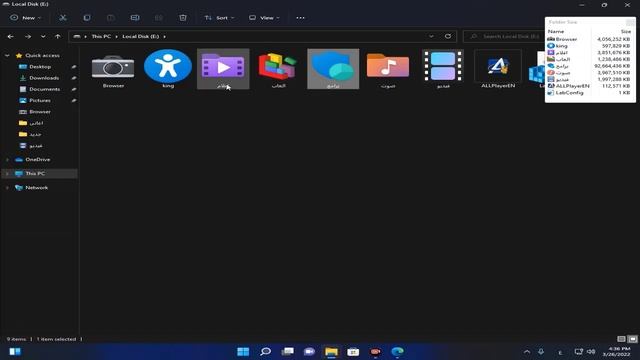Click Local Disk (E:) breadcrumb segment
Screen dimensions: 640x360
click(140, 36)
